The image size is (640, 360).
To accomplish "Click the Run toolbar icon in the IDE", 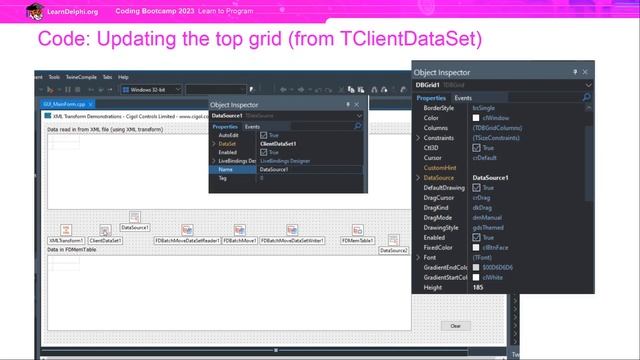I will (50, 89).
